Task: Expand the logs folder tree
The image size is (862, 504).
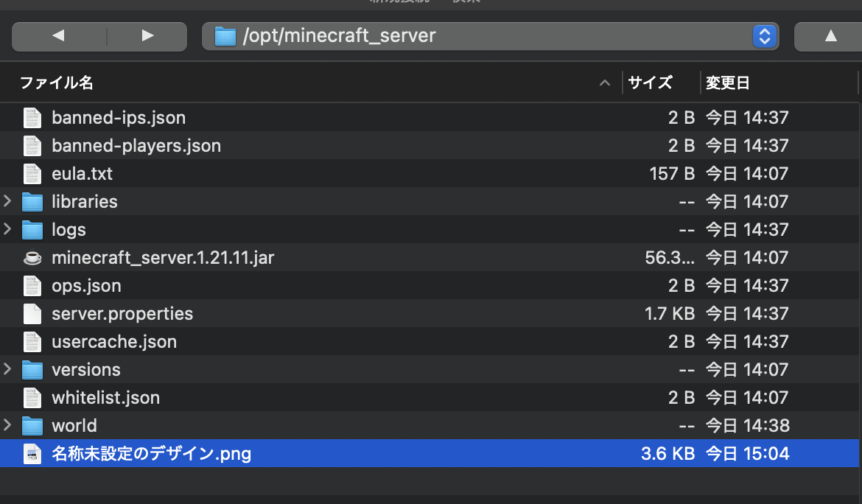Action: (7, 229)
